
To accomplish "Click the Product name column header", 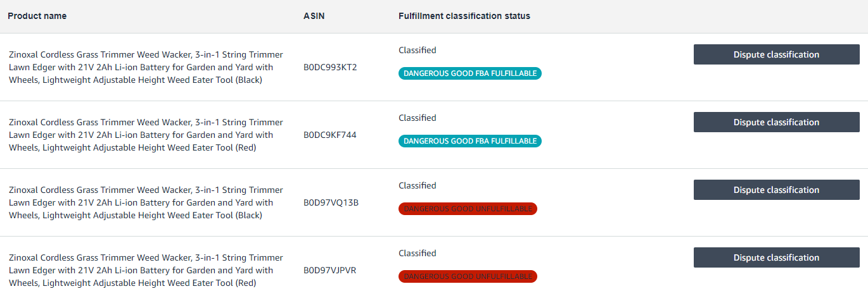I will point(37,16).
